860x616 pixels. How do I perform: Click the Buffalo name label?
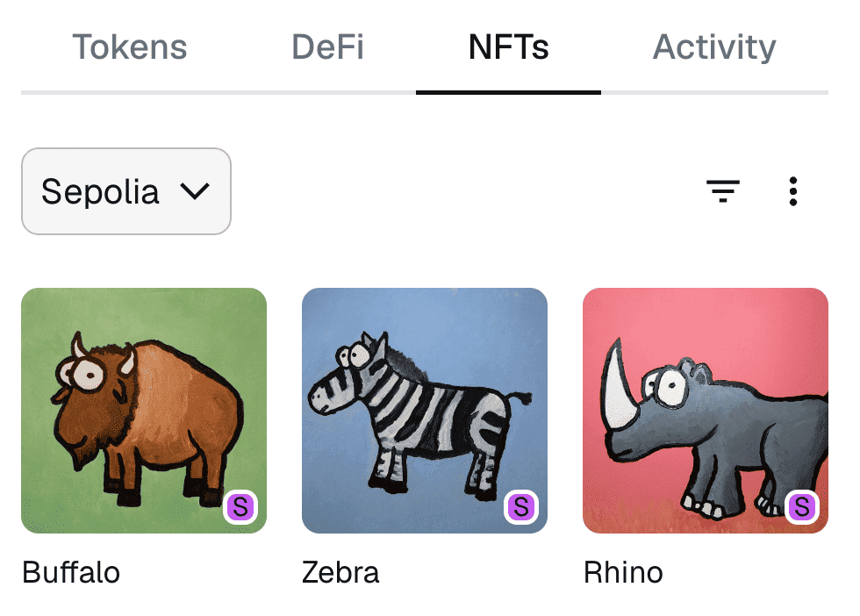point(71,573)
